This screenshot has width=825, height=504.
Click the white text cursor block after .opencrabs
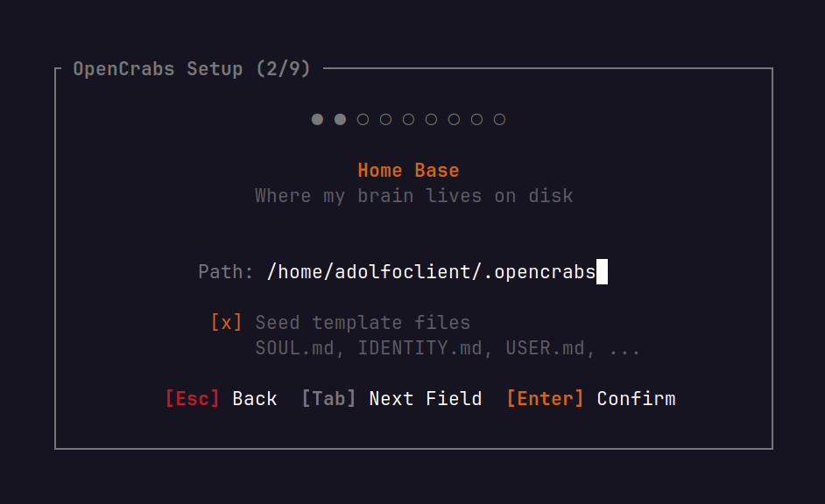pos(602,272)
